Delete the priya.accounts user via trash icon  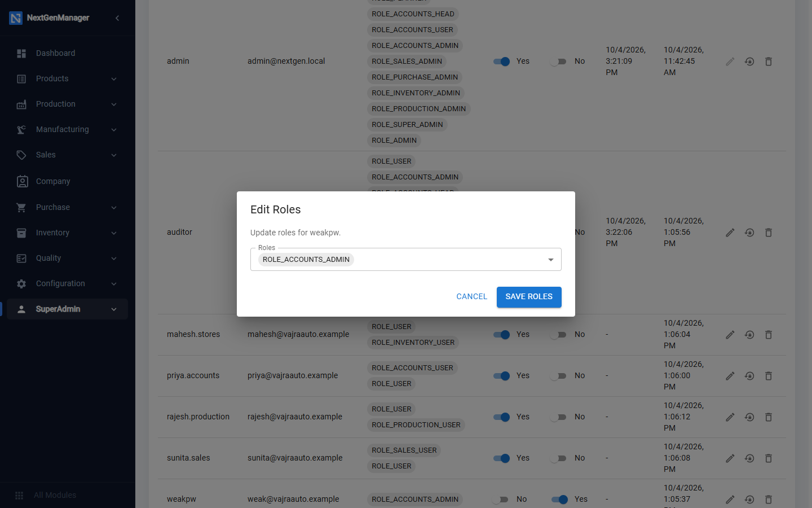(x=769, y=376)
